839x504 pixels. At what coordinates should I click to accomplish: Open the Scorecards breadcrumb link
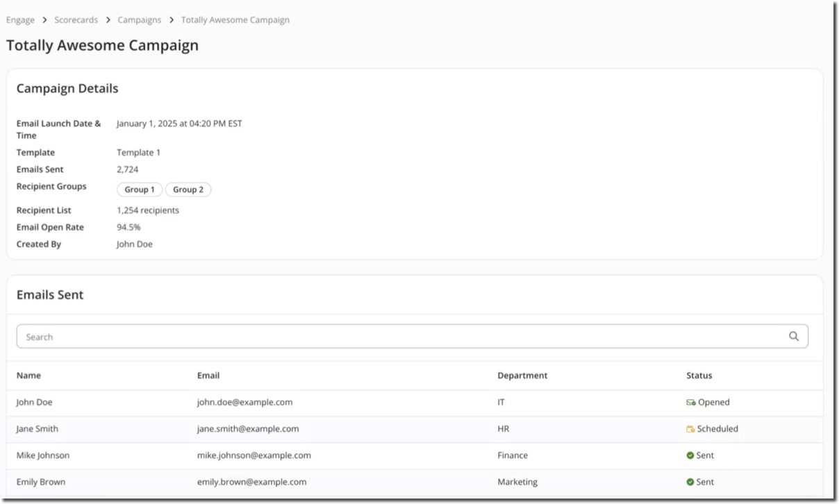[76, 20]
